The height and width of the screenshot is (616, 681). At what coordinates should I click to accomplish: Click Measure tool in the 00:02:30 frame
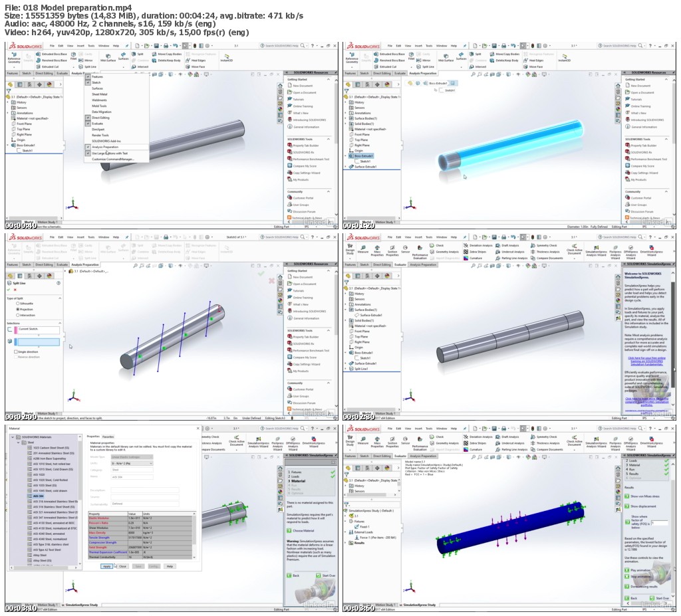pos(363,249)
